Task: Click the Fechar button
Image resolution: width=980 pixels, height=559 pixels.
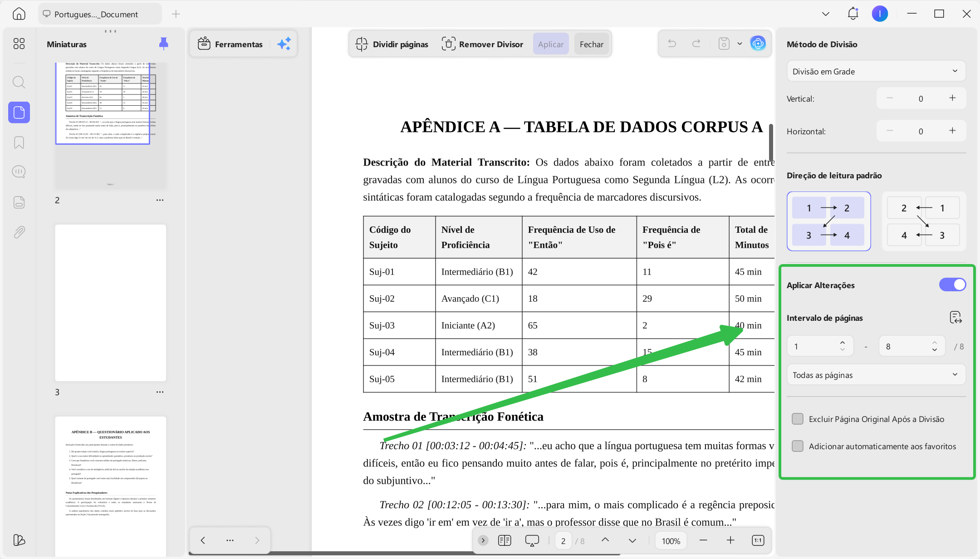Action: point(592,44)
